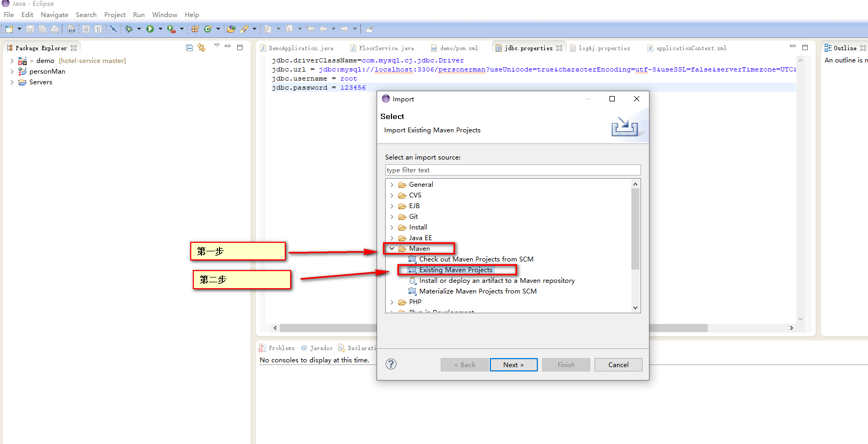The width and height of the screenshot is (868, 444).
Task: Open the New Java Class dropdown arrow
Action: (x=218, y=29)
